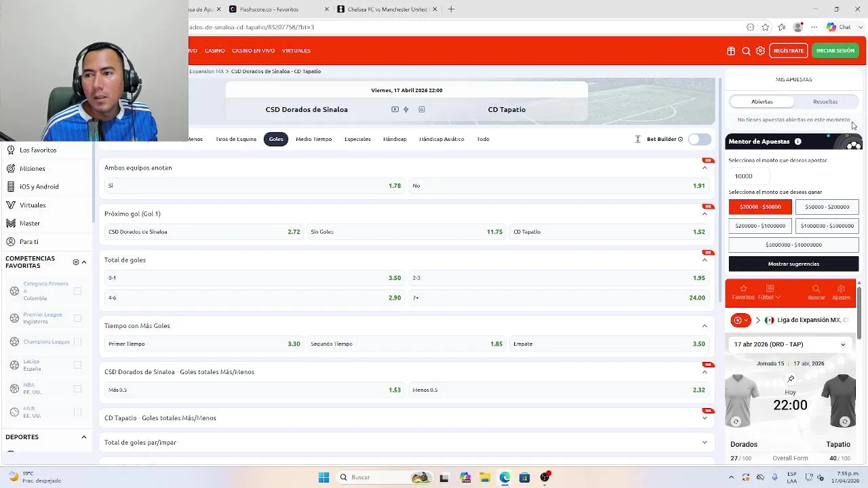
Task: Open the gift promotions icon
Action: pyautogui.click(x=730, y=51)
